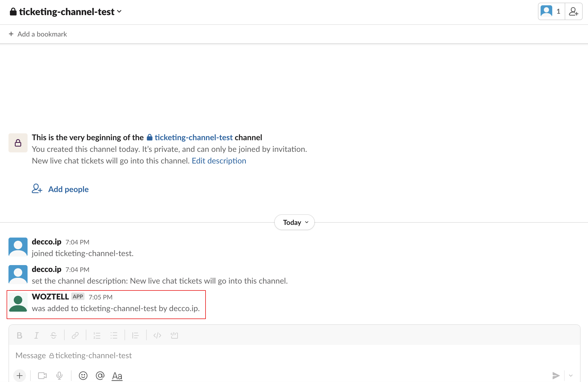Format text as inline code
Viewport: 588px width, 382px height.
pos(157,335)
